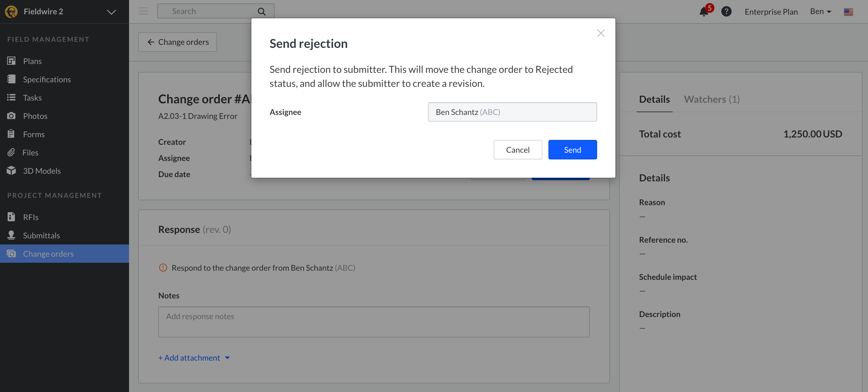Go back to Change orders list

pyautogui.click(x=177, y=42)
